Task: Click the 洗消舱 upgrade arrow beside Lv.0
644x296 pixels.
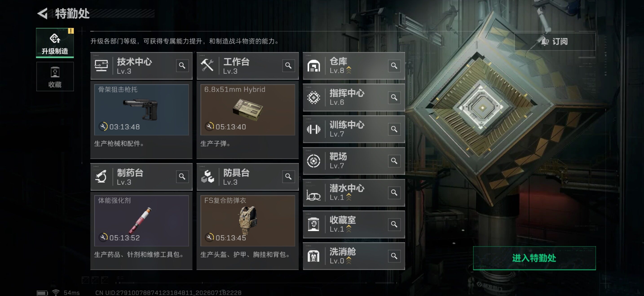Action: 349,261
